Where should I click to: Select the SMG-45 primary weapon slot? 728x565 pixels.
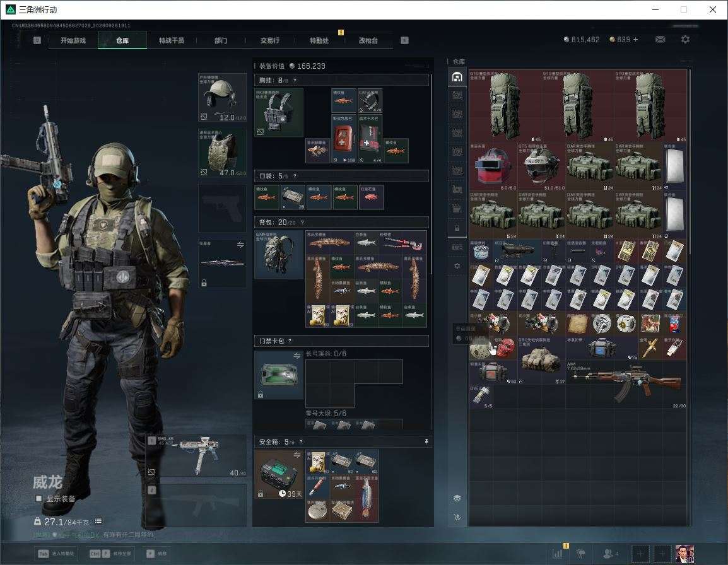pos(196,456)
